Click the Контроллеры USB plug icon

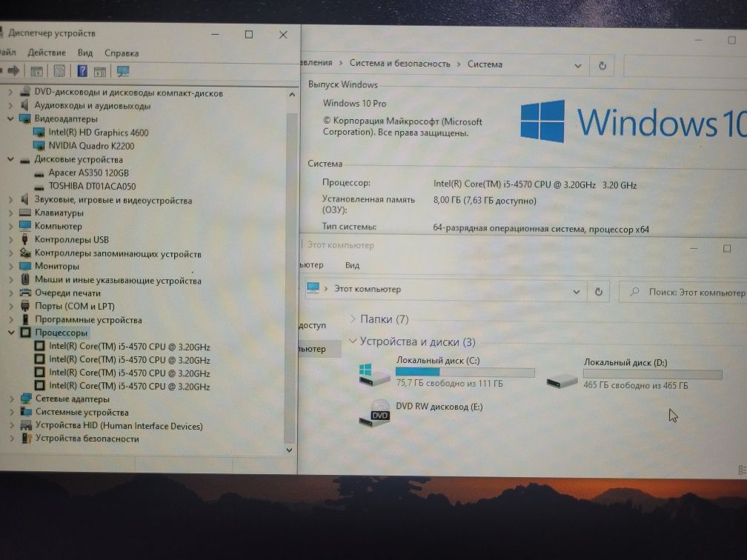24,239
